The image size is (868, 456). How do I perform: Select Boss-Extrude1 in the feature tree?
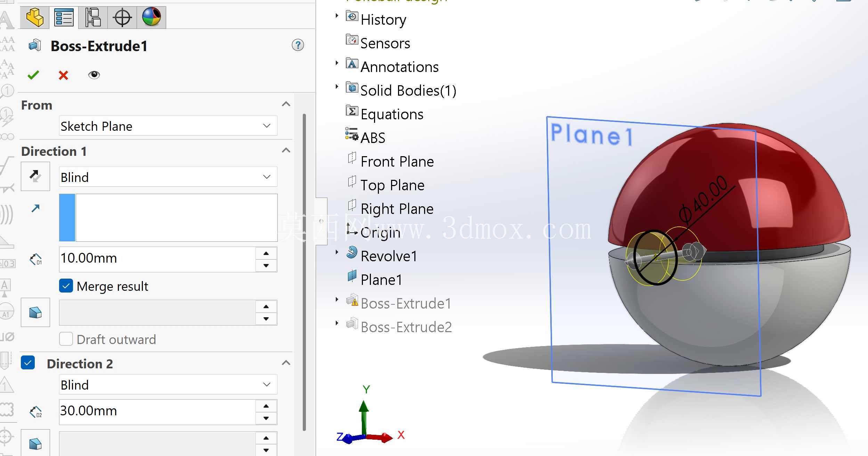(x=406, y=303)
